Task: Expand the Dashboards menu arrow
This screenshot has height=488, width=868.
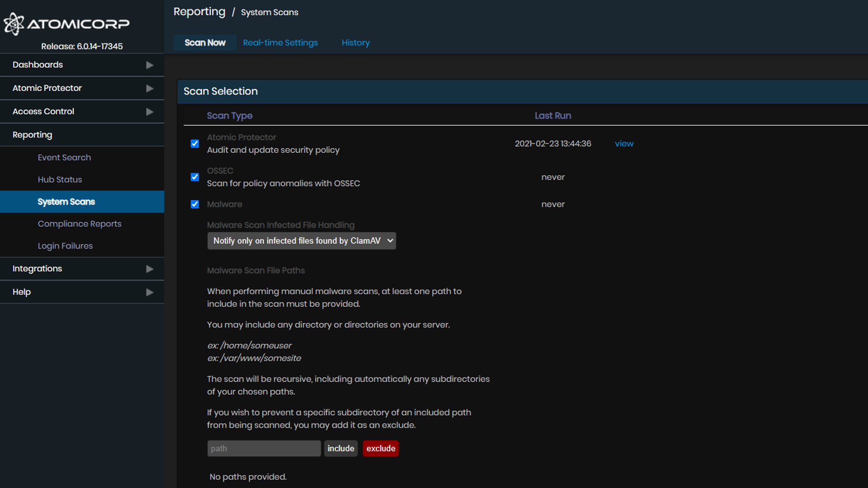Action: tap(150, 65)
